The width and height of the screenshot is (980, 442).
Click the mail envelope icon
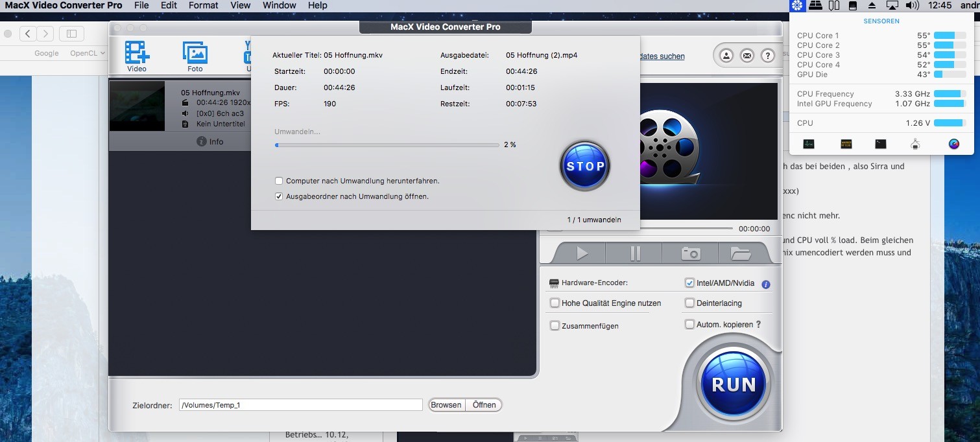pos(747,56)
